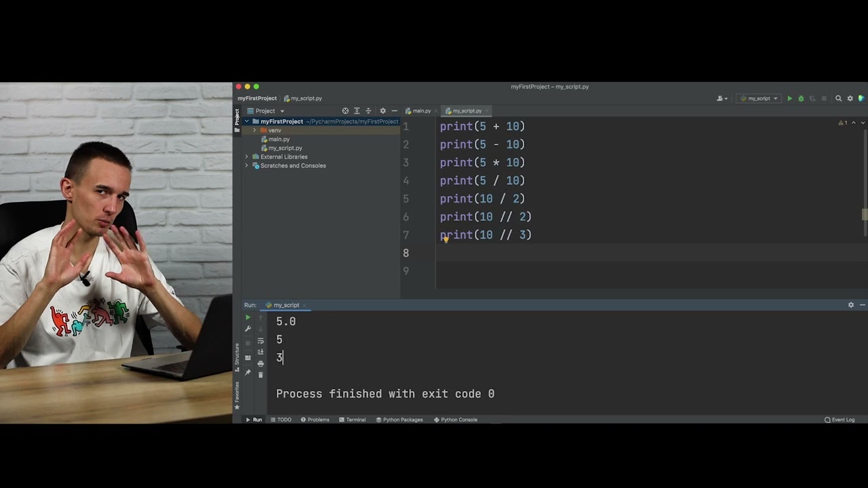
Task: Open IDE settings gear in top toolbar
Action: click(850, 98)
